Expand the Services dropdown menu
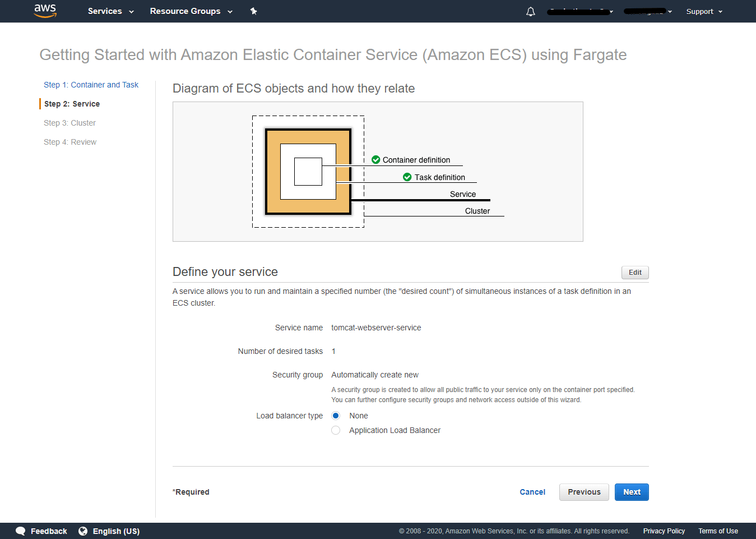Screen dimensions: 756x539 111,11
